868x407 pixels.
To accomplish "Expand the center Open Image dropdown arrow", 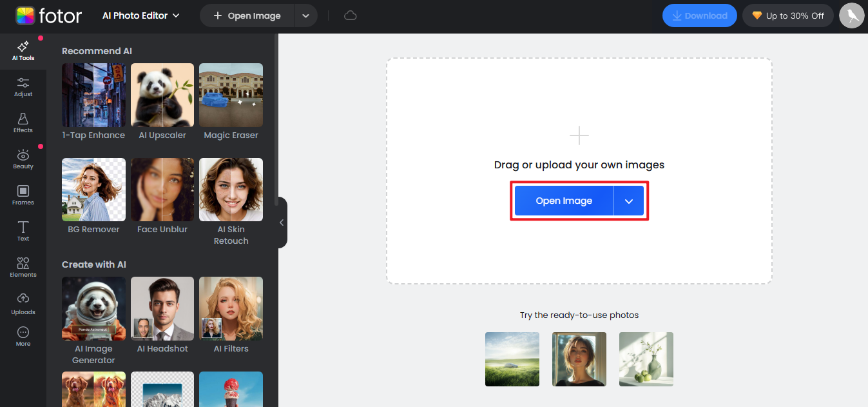I will coord(629,201).
